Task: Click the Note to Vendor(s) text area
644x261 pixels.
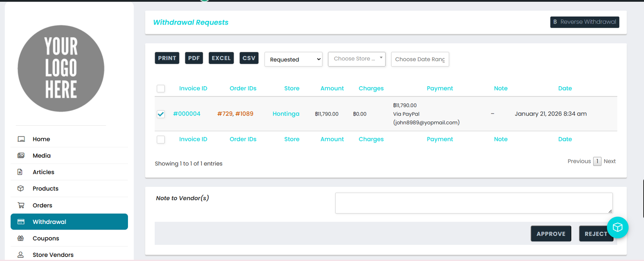Action: 473,203
